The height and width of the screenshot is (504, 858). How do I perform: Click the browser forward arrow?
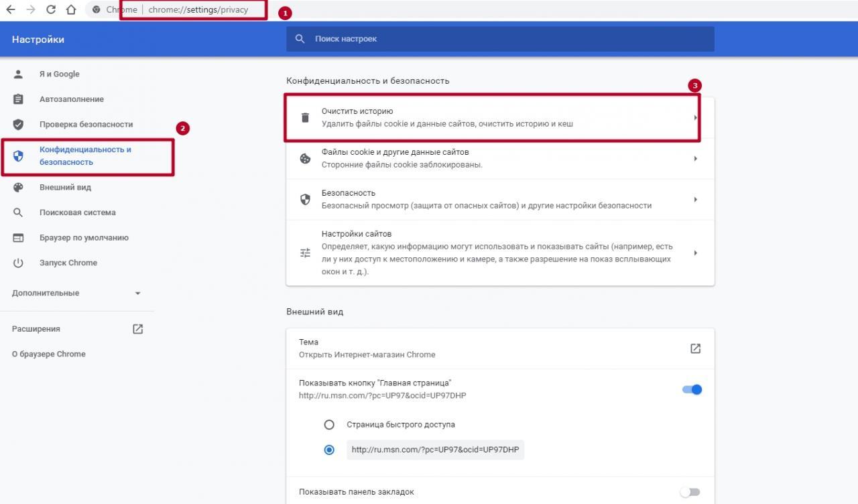tap(30, 9)
